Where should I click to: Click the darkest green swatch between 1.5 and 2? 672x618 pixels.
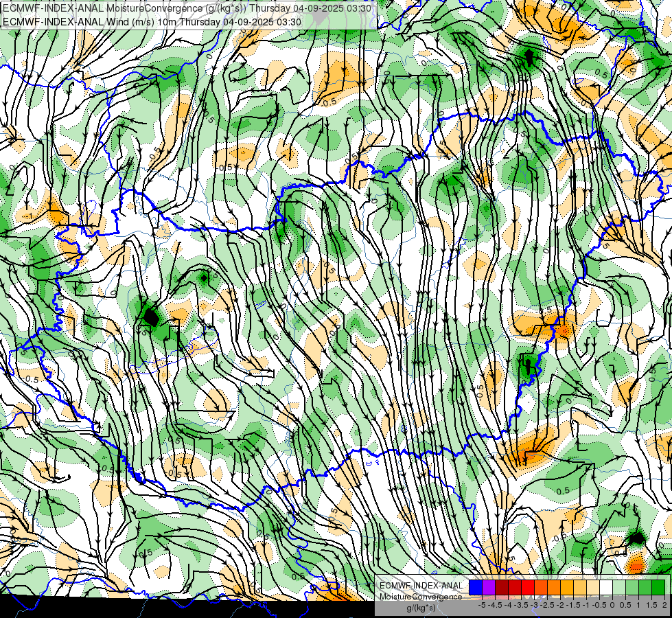pos(658,587)
